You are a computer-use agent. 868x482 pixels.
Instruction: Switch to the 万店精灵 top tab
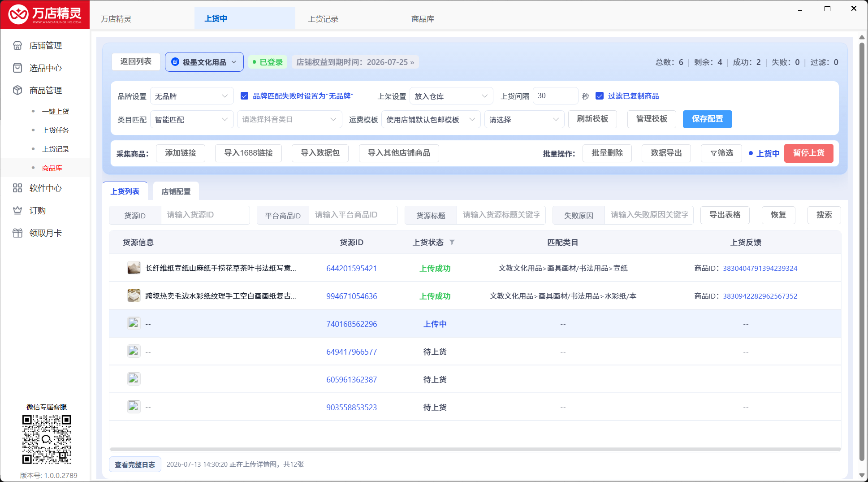coord(116,19)
